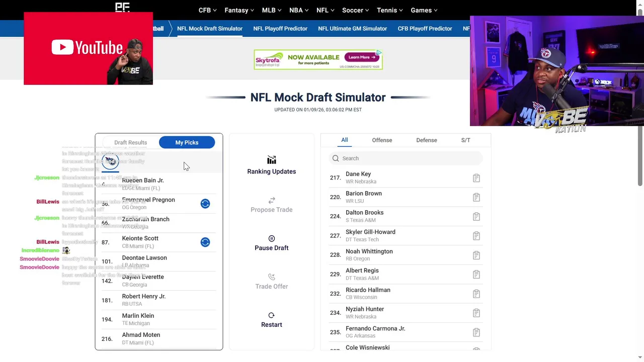Expand the MLB menu
This screenshot has width=644, height=362.
pos(272,10)
